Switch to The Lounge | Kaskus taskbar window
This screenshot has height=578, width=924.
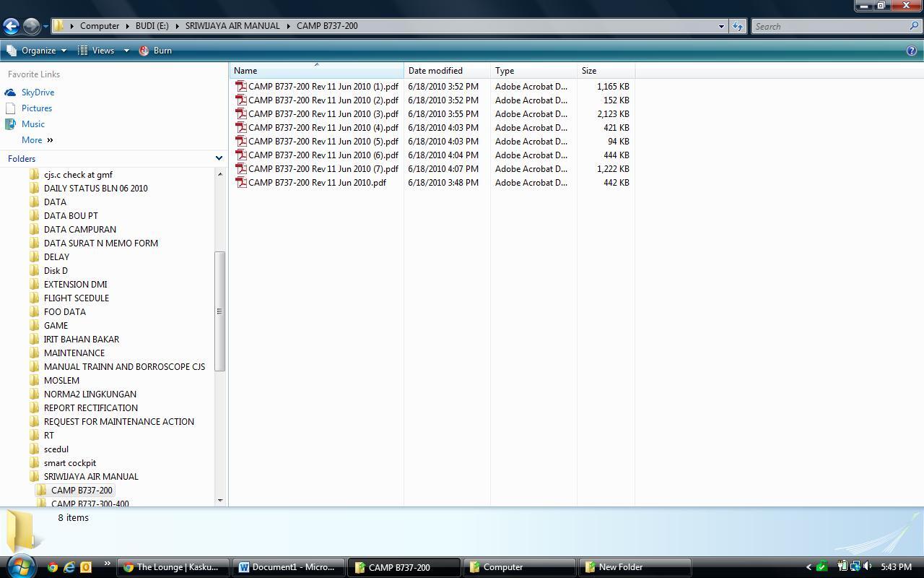(x=173, y=567)
